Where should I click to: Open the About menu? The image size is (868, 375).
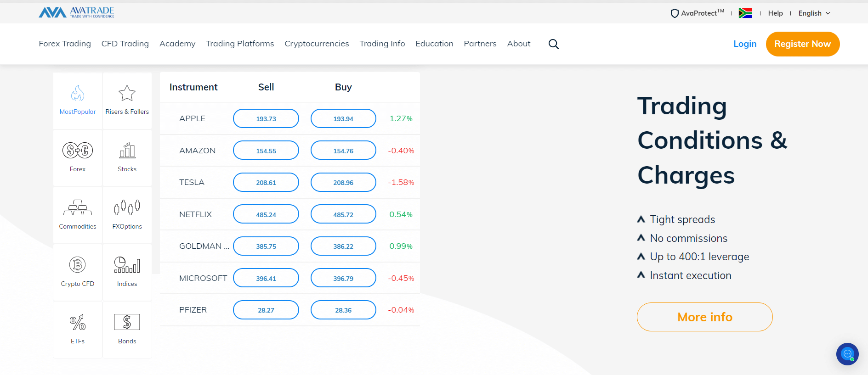click(x=519, y=44)
